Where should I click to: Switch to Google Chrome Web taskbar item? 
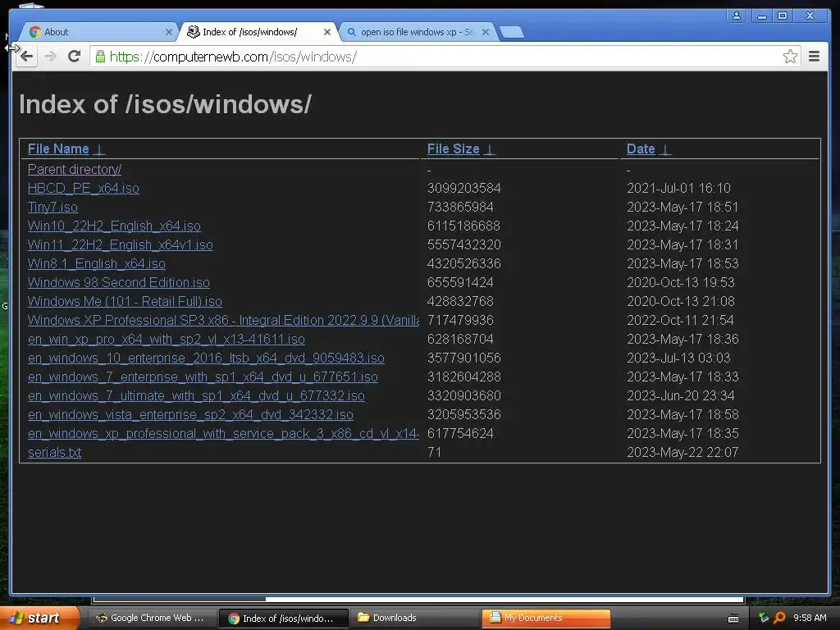click(151, 618)
